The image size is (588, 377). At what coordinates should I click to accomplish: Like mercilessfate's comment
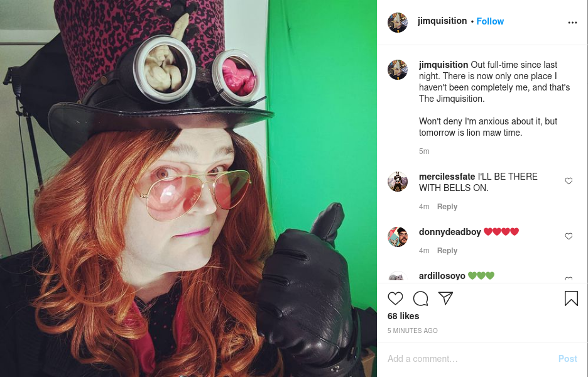point(569,181)
